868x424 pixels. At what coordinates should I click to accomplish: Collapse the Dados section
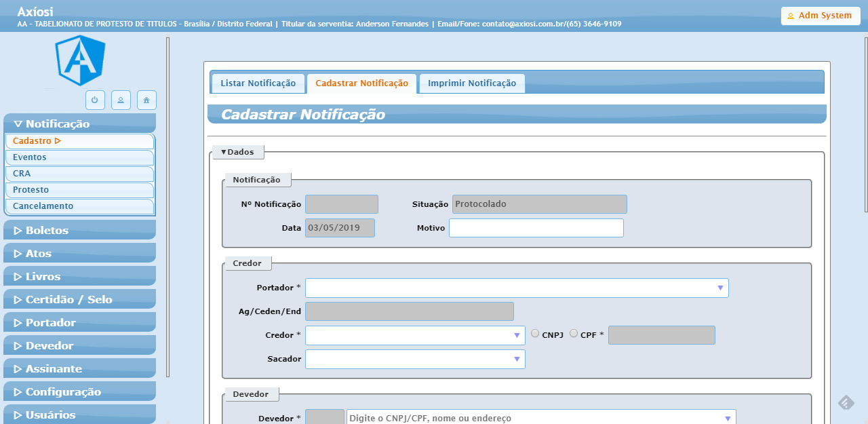coord(237,152)
